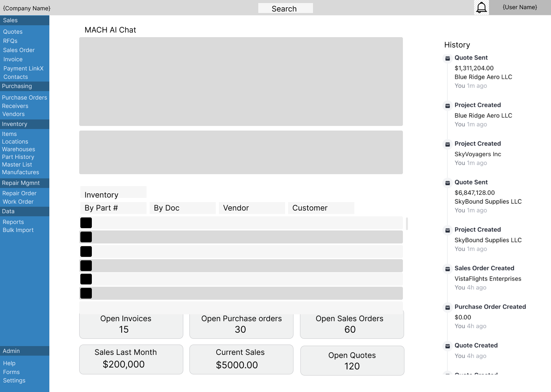Go to Warehouses page

click(18, 149)
